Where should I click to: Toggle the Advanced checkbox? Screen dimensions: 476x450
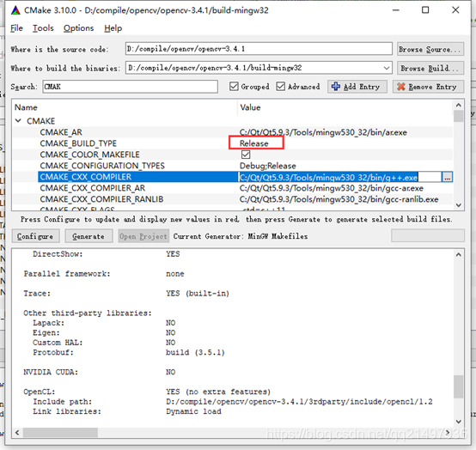[x=280, y=87]
